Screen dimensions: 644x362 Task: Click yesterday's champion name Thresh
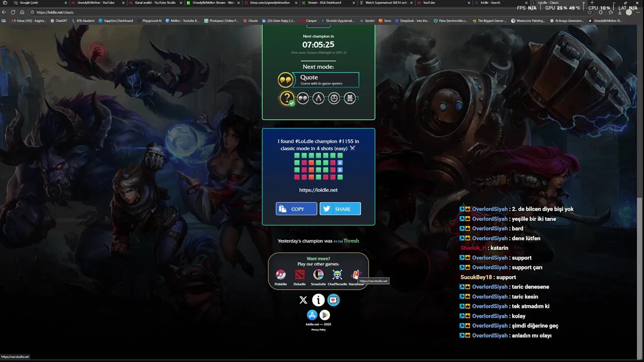click(x=351, y=241)
